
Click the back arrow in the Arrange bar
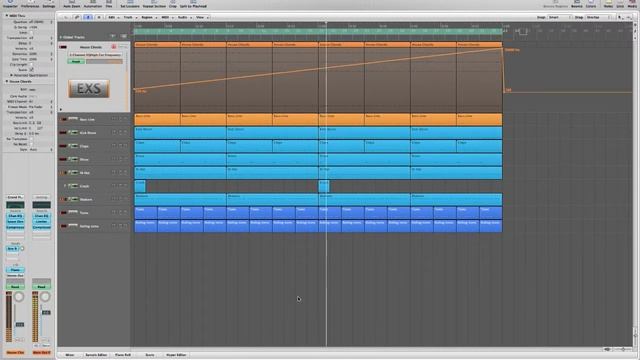tap(66, 18)
